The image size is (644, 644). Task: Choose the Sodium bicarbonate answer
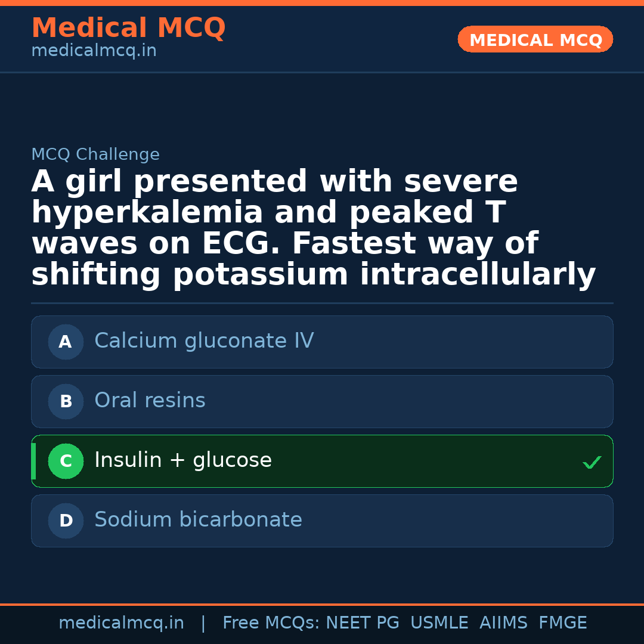198,520
